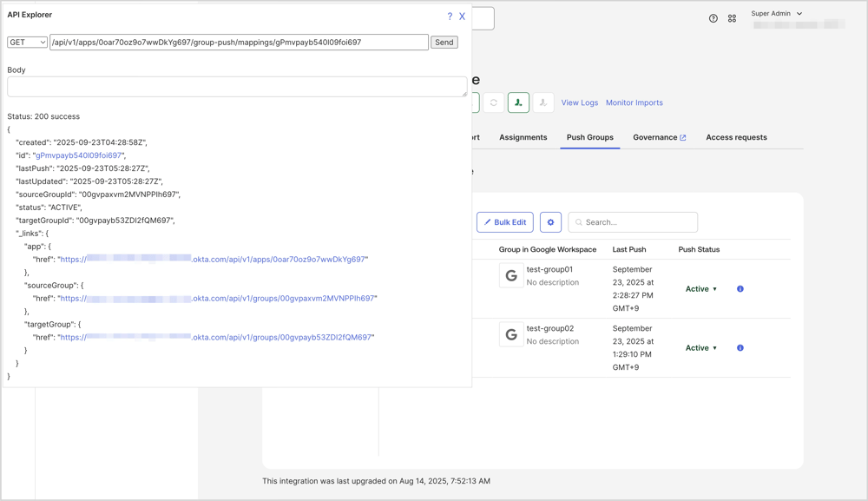The height and width of the screenshot is (501, 868).
Task: Open Monitor Imports link
Action: pyautogui.click(x=634, y=103)
